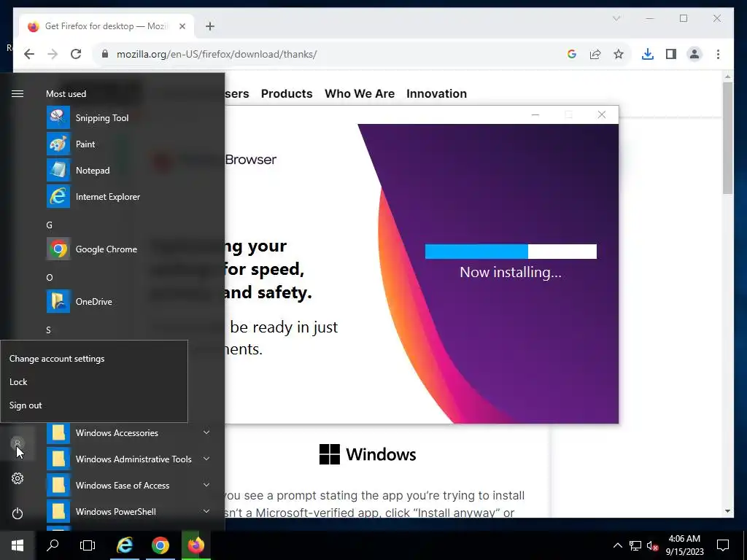The image size is (747, 560).
Task: Choose Sign out from account menu
Action: [94, 405]
